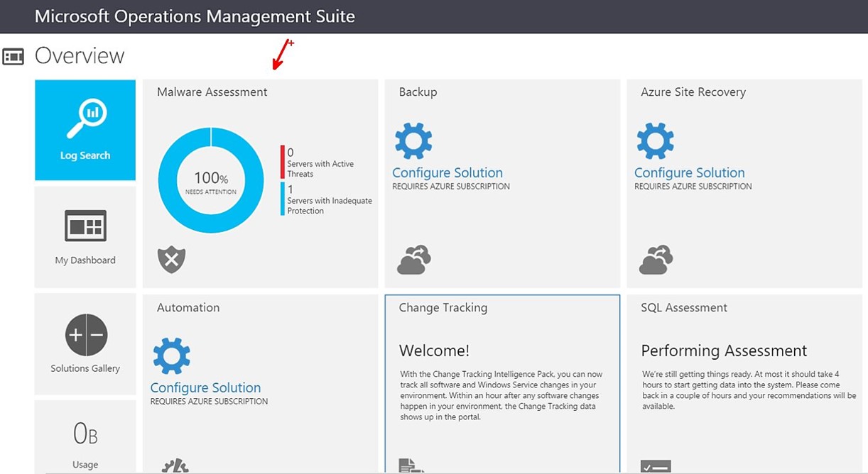This screenshot has height=474, width=868.
Task: Click the blue Inadequate Protection legend bar
Action: tap(283, 199)
